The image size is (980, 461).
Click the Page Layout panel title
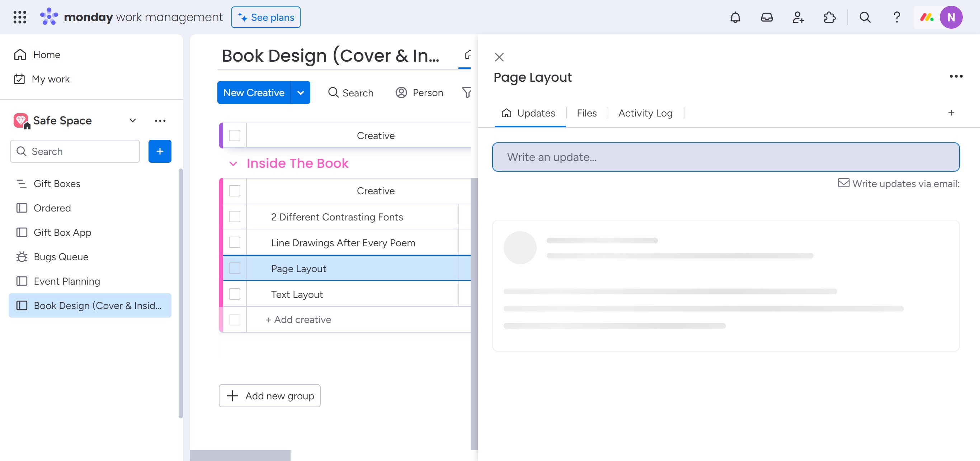pyautogui.click(x=532, y=77)
